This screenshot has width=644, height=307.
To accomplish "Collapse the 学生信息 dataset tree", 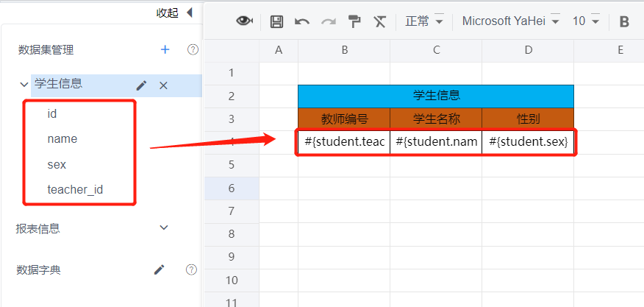I will coord(24,85).
